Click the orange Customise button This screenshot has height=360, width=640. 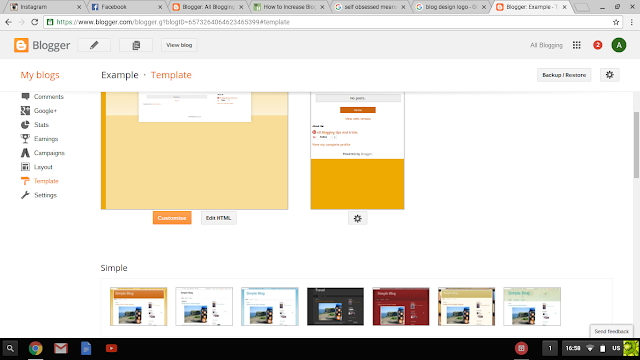pyautogui.click(x=172, y=218)
